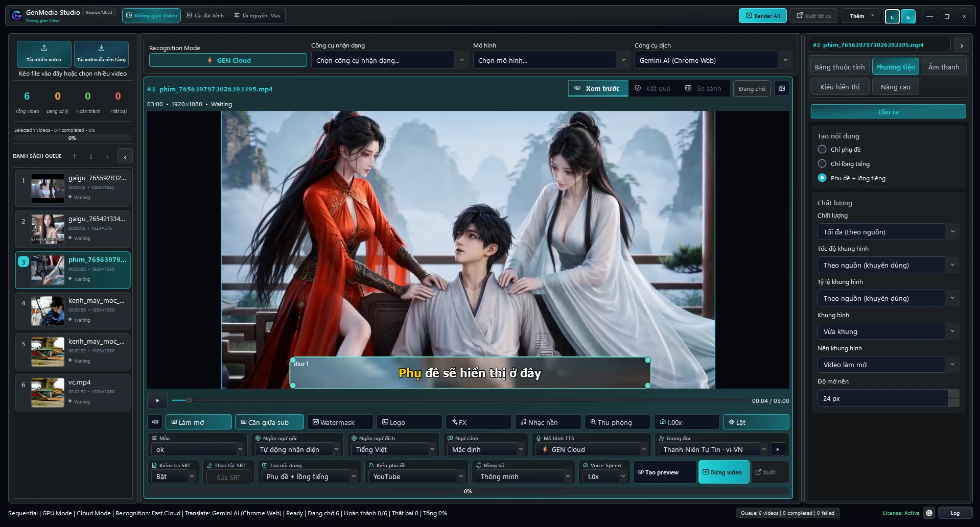The image size is (980, 527).
Task: Toggle Nhạc nền background music
Action: [x=548, y=422]
